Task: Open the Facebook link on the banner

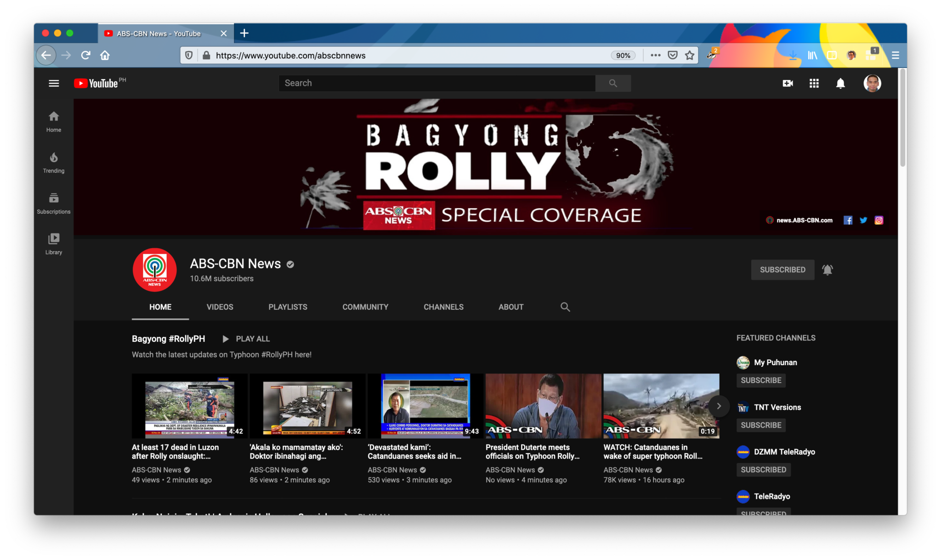Action: [x=848, y=220]
